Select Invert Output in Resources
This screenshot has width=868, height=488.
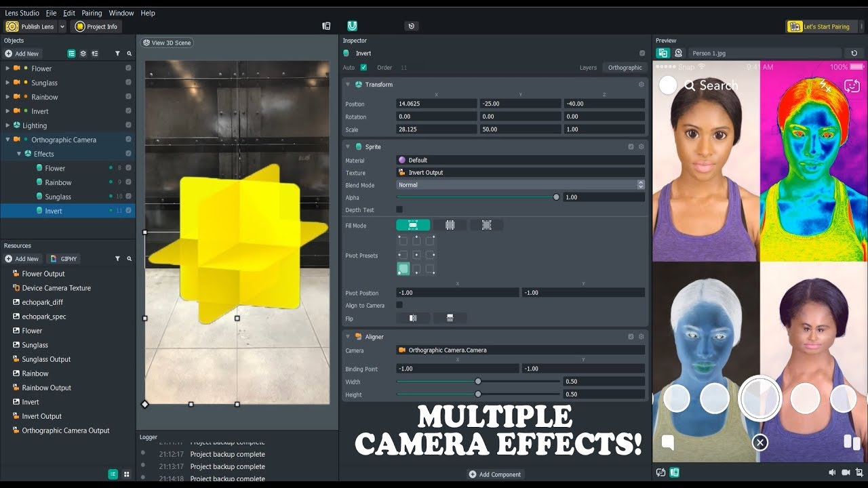pos(41,416)
